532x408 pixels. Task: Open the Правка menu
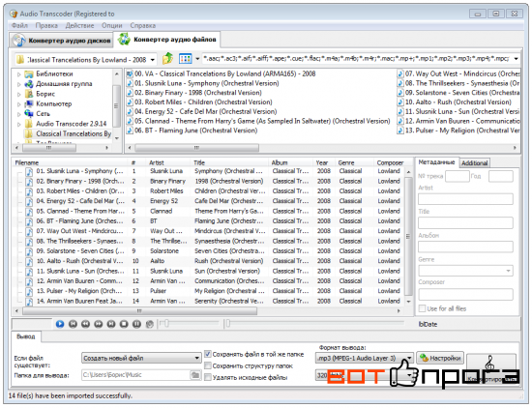pyautogui.click(x=46, y=25)
